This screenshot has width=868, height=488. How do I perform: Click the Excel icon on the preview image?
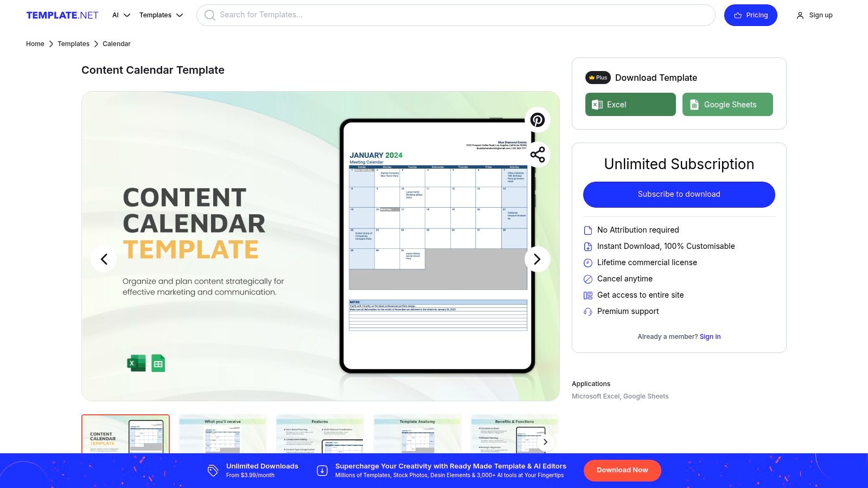pyautogui.click(x=136, y=363)
